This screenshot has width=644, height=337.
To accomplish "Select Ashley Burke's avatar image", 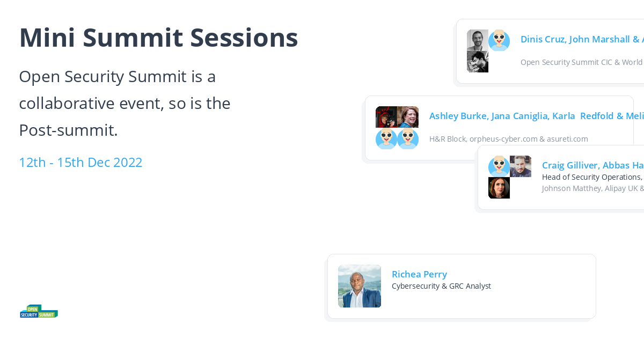I will coord(386,116).
